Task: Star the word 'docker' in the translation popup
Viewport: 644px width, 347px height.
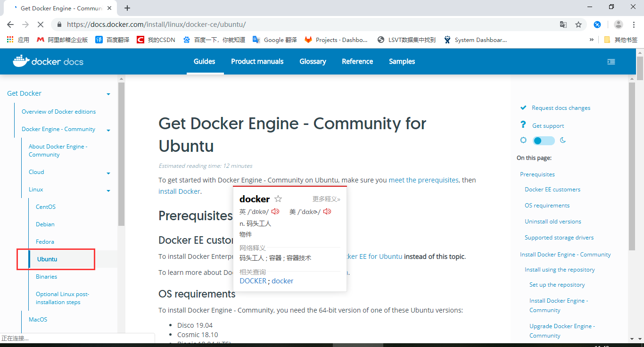Action: point(278,199)
